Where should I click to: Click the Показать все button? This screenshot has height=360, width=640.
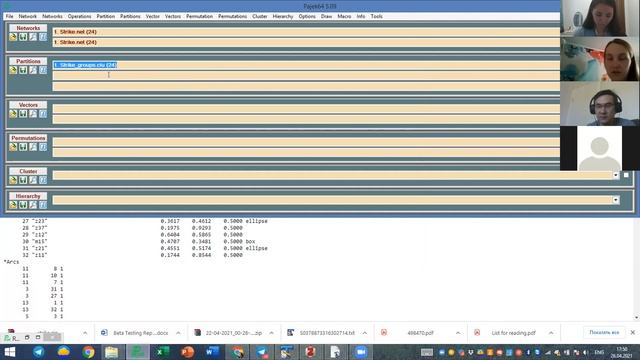click(x=604, y=333)
